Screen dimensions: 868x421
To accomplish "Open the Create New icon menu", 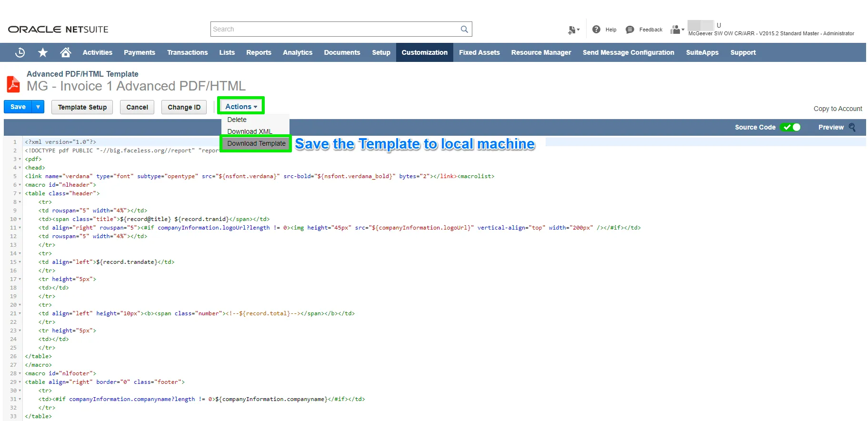I will point(573,30).
